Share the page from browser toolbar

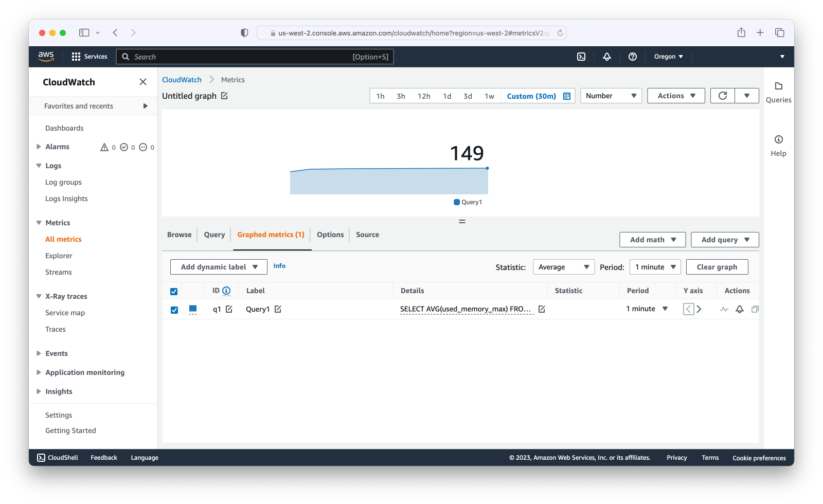(x=741, y=32)
